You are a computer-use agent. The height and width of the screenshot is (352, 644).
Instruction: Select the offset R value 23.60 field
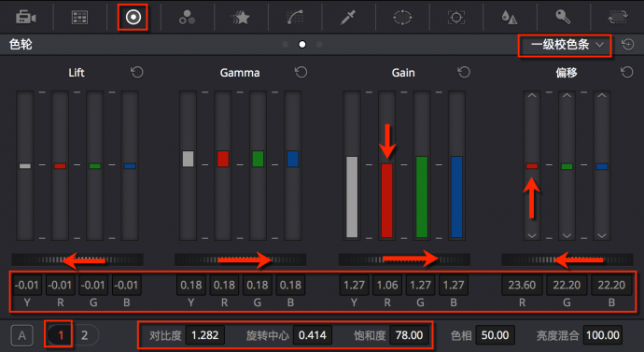click(x=522, y=285)
